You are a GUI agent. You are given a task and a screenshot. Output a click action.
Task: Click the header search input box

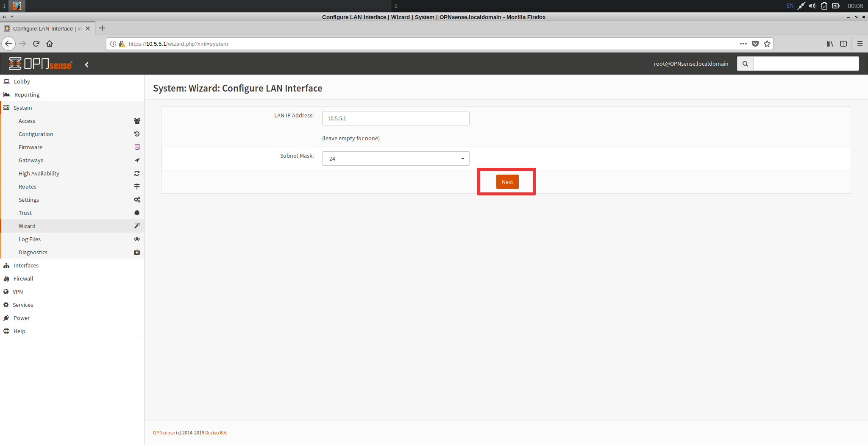click(806, 64)
